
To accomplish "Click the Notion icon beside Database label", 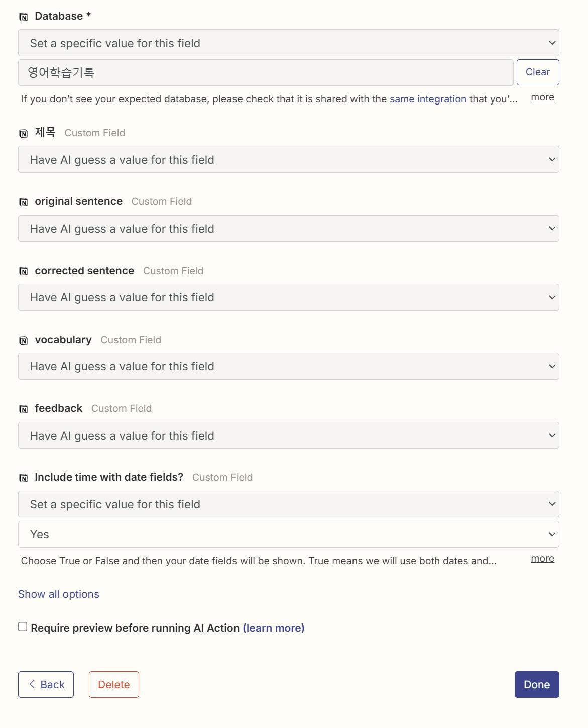I will pos(23,17).
